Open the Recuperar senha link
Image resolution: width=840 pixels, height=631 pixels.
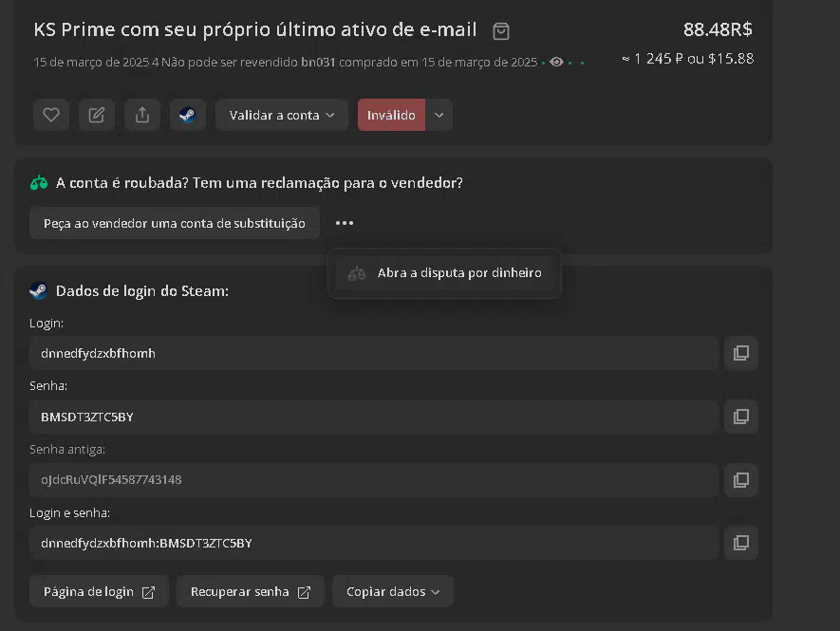tap(251, 592)
